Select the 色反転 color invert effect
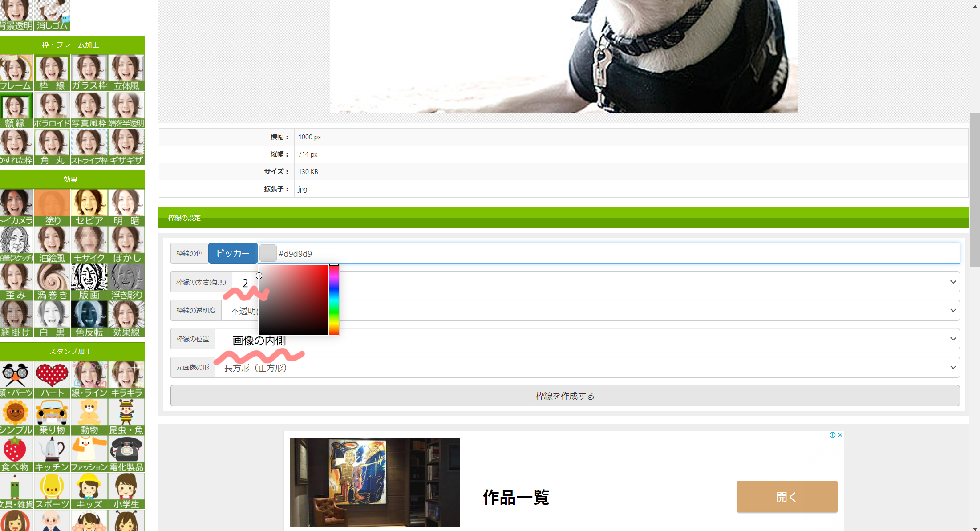This screenshot has height=531, width=980. click(89, 319)
